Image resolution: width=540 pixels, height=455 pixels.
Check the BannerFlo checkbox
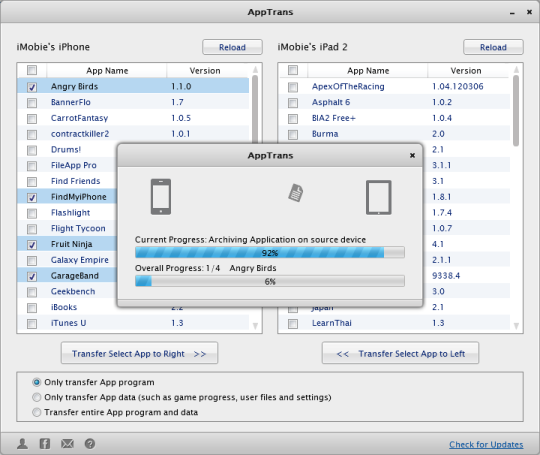(32, 103)
